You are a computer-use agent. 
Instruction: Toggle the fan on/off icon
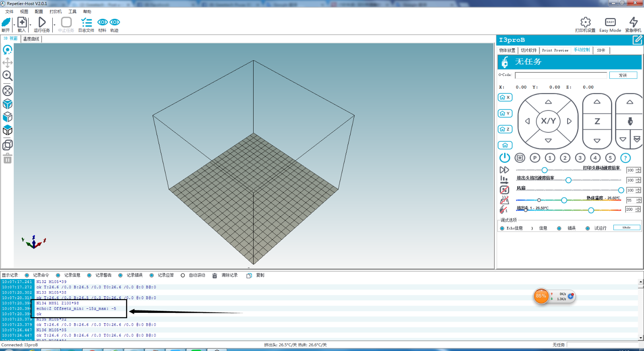tap(504, 190)
